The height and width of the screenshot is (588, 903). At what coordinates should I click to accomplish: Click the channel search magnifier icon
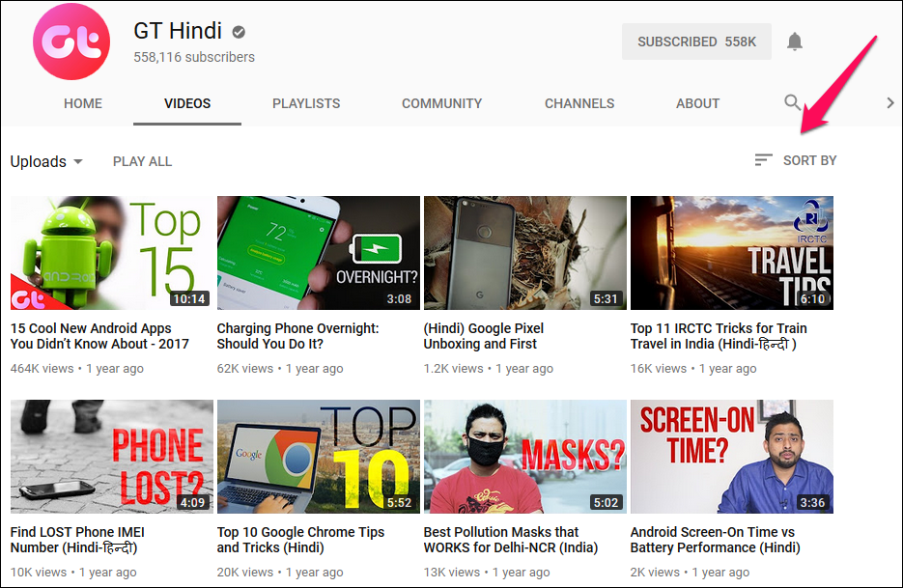(x=792, y=102)
